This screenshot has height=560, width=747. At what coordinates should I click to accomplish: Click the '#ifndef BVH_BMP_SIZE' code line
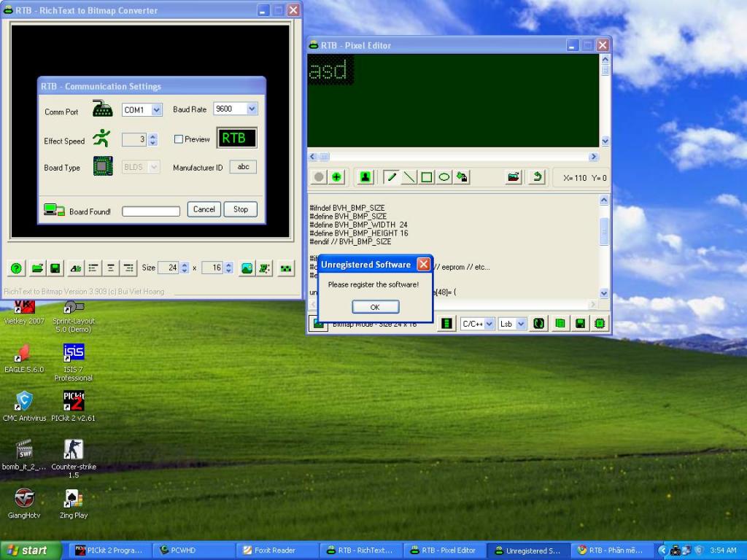(x=347, y=208)
